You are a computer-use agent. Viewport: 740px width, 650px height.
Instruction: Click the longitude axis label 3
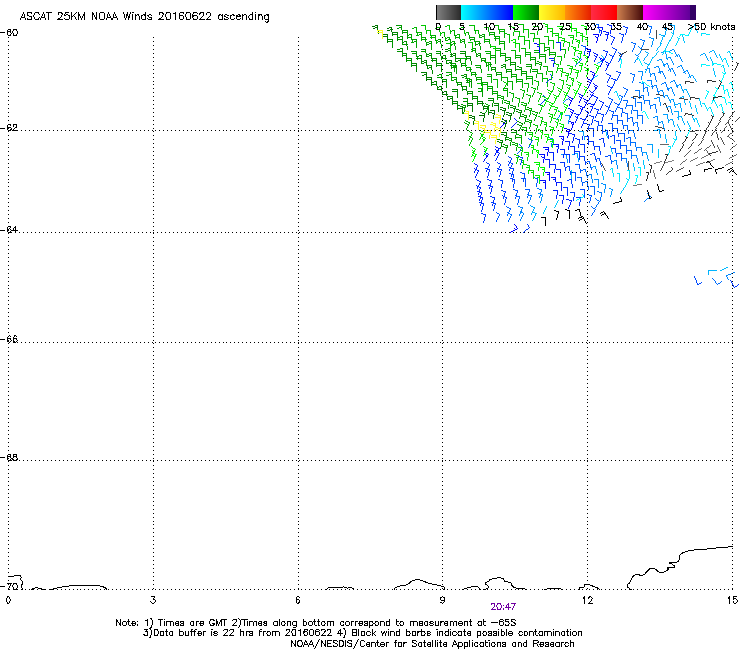[x=153, y=600]
